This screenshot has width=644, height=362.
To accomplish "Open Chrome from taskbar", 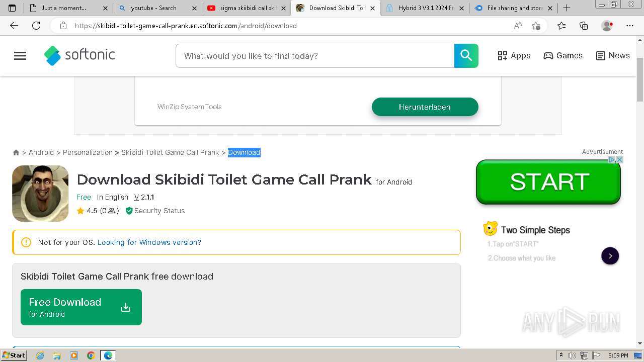I will [x=91, y=355].
